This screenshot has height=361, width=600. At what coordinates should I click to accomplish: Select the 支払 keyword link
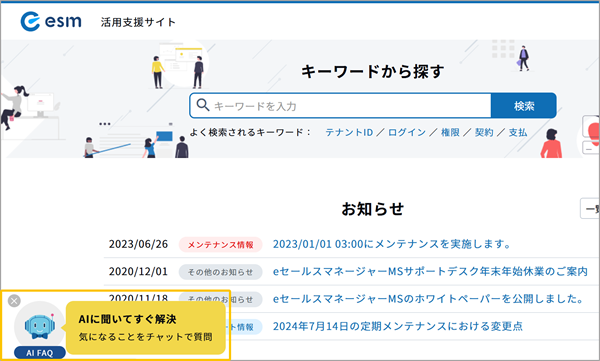pos(518,132)
